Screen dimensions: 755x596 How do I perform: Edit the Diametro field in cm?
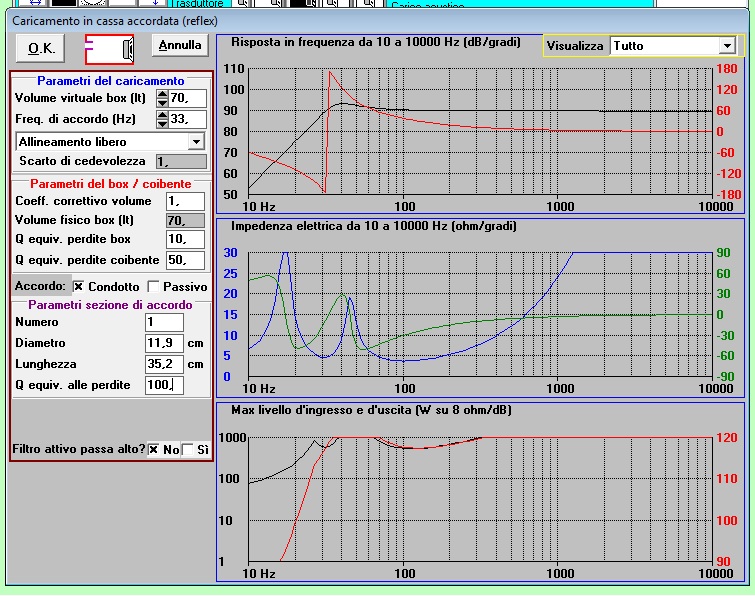164,343
